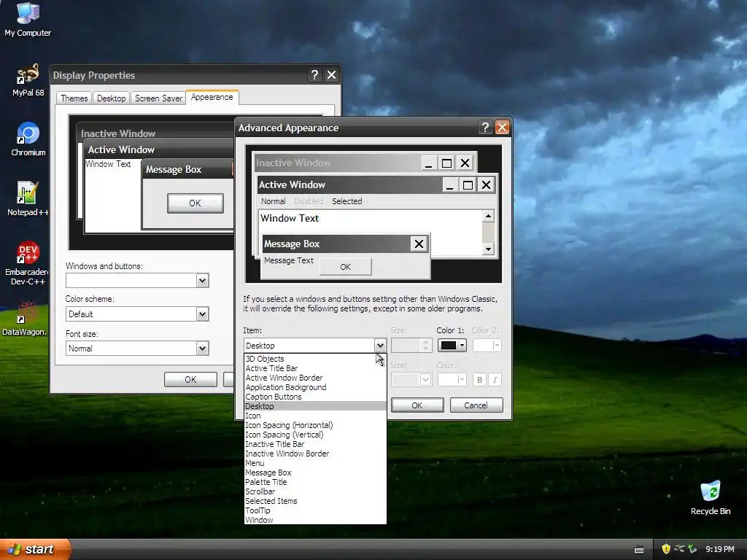747x560 pixels.
Task: Choose Active Title Bar from the list
Action: click(x=315, y=368)
